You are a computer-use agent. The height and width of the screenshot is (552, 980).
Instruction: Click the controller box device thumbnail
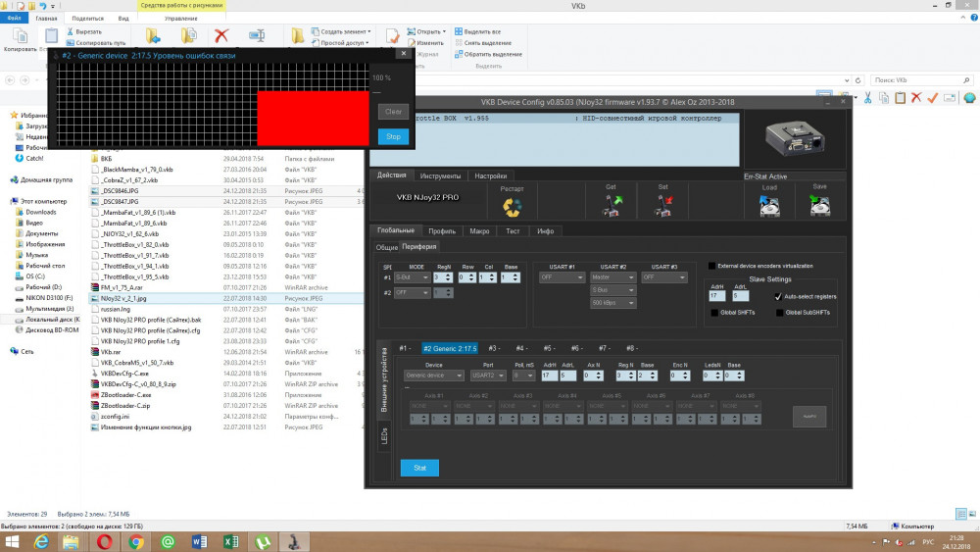pyautogui.click(x=795, y=139)
